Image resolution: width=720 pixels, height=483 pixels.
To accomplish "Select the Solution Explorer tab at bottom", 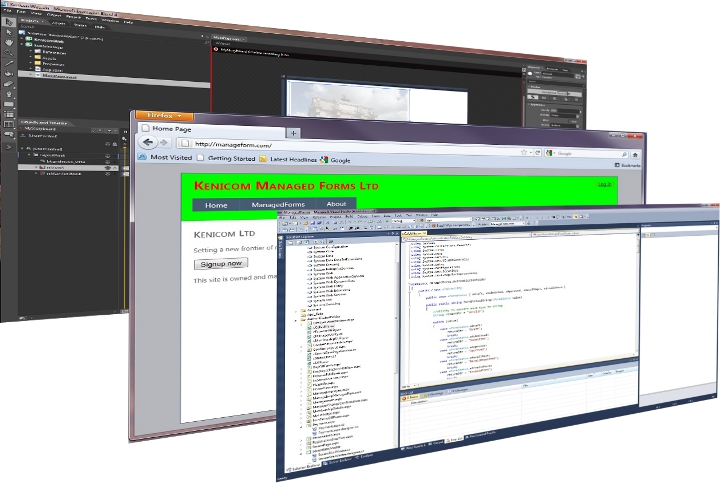I will click(x=304, y=466).
